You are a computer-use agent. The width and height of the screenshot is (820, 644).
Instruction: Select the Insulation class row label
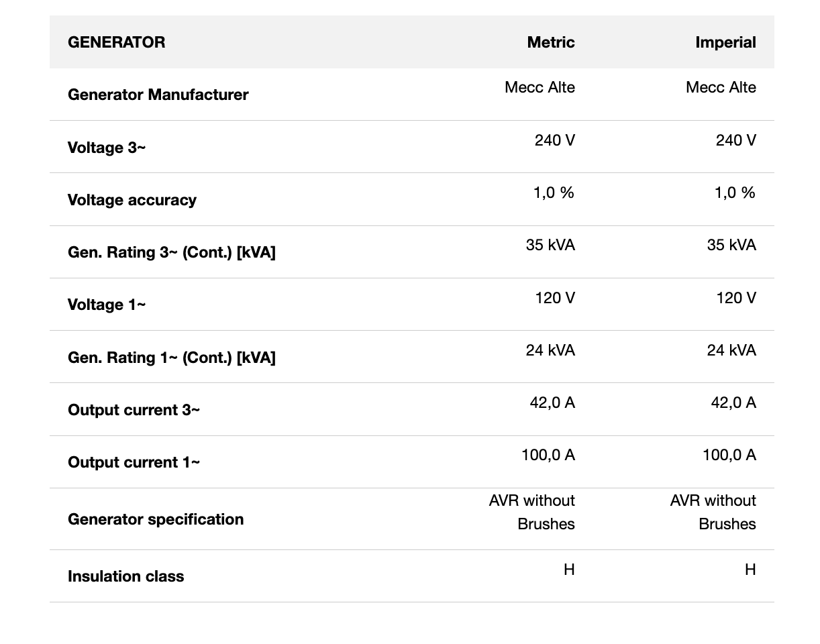[x=125, y=576]
